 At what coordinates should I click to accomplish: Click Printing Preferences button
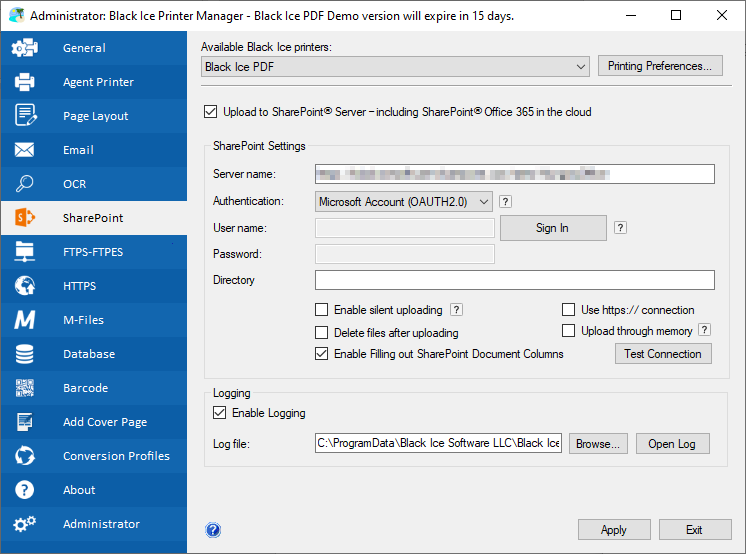tap(660, 66)
